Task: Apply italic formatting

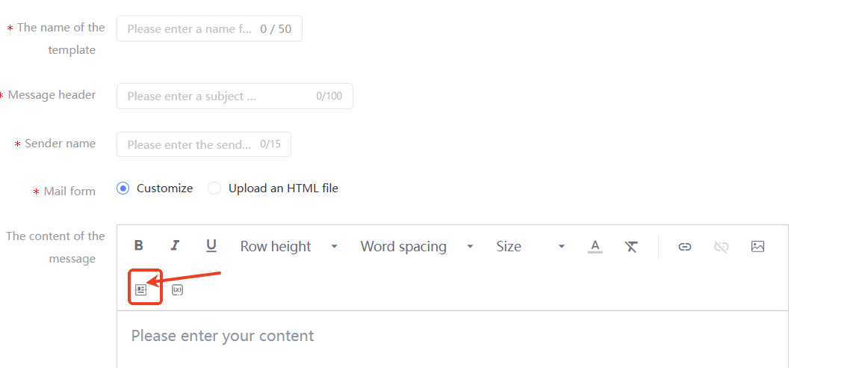Action: point(175,246)
